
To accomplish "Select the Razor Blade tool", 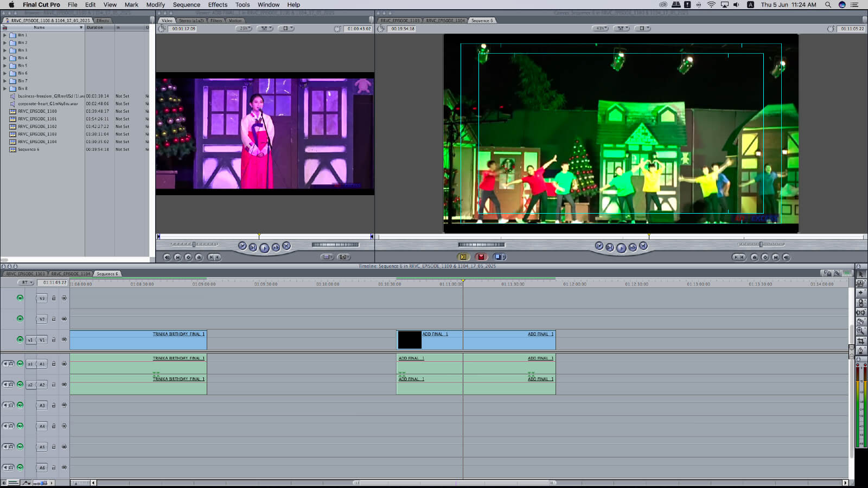I will [x=861, y=322].
